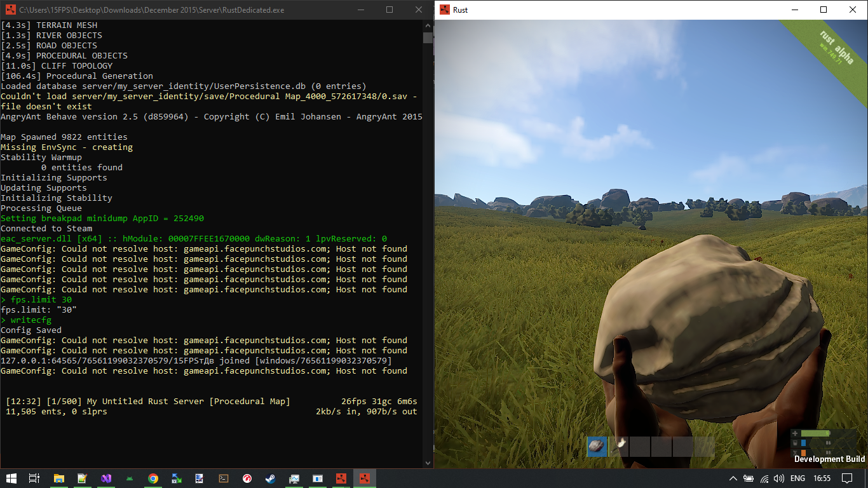Show hidden system tray icons
Viewport: 868px width, 488px height.
(x=733, y=478)
